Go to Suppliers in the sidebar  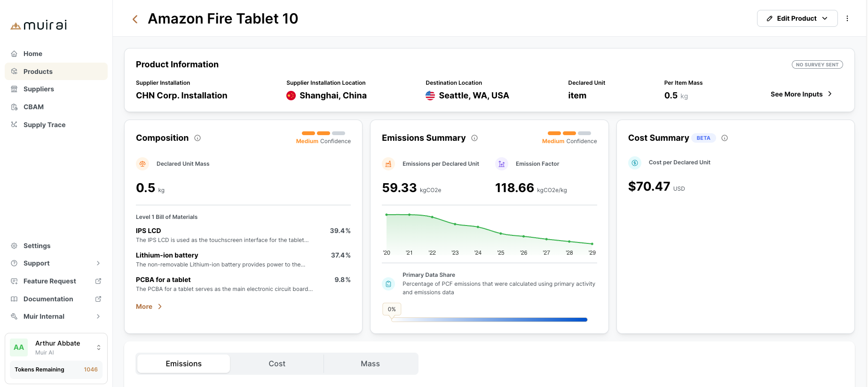39,89
